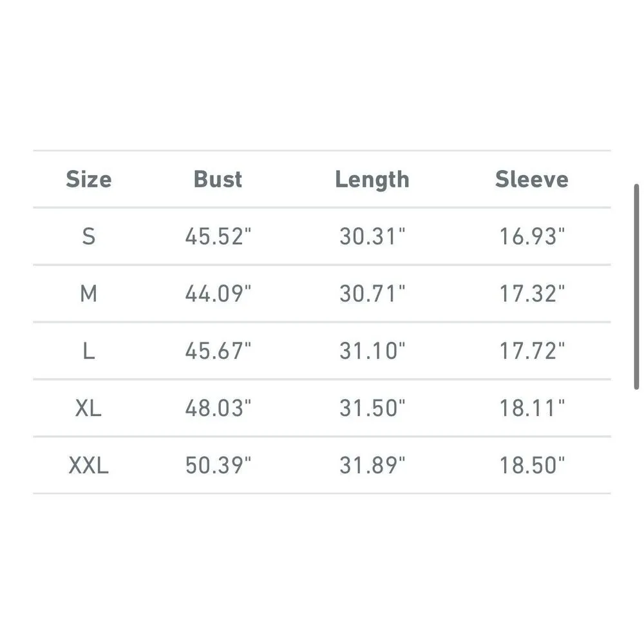Select the S size row label
This screenshot has width=644, height=644.
(89, 236)
